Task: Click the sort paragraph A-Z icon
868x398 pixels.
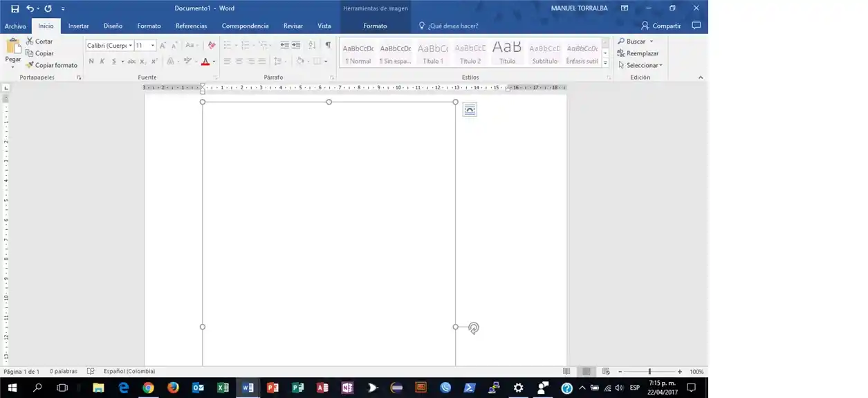Action: point(311,46)
